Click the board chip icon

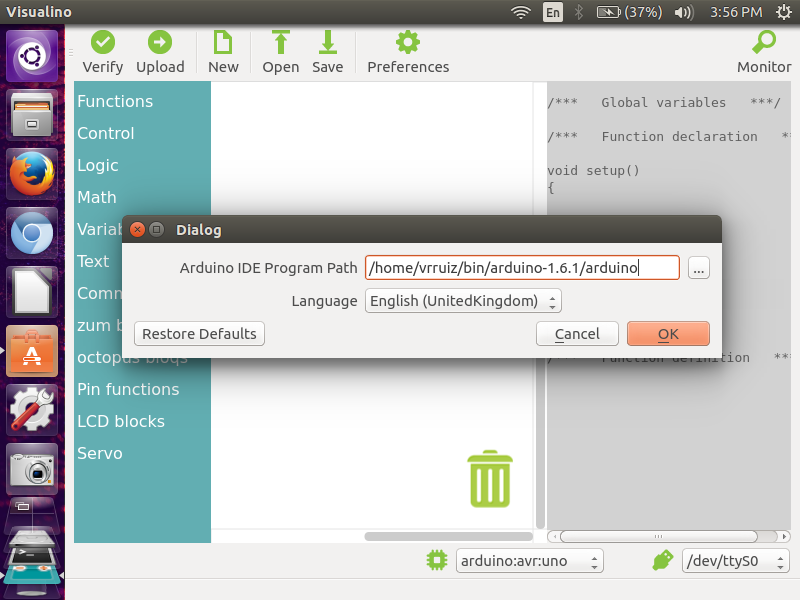437,561
